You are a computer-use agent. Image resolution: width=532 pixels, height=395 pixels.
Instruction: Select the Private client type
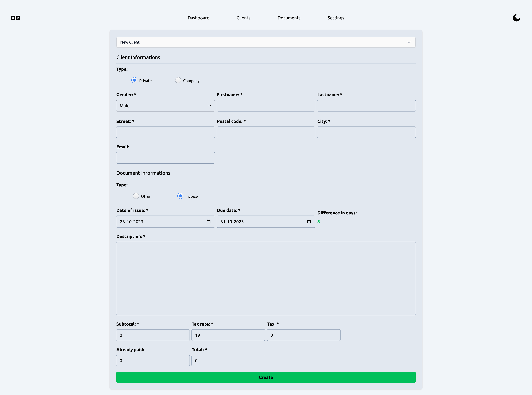click(134, 80)
